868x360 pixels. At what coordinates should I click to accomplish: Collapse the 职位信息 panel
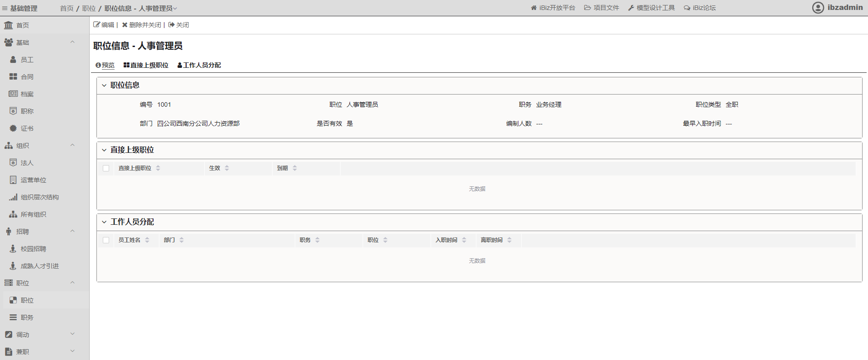[x=104, y=85]
